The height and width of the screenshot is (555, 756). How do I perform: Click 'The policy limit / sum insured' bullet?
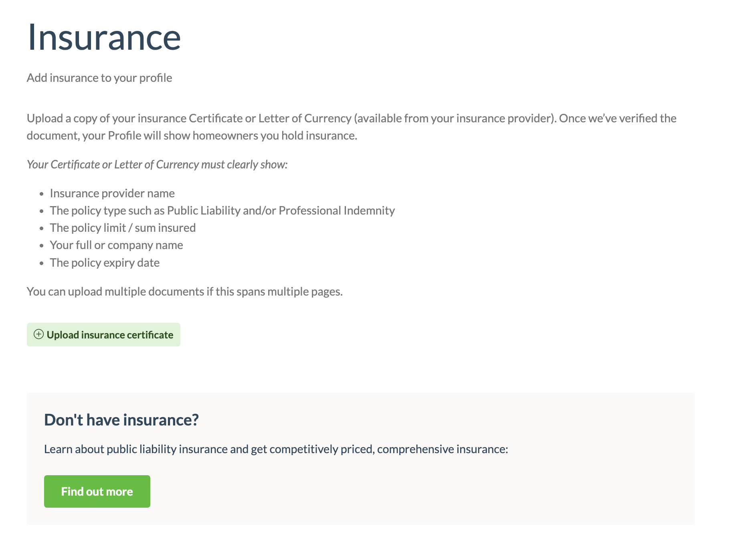(123, 228)
